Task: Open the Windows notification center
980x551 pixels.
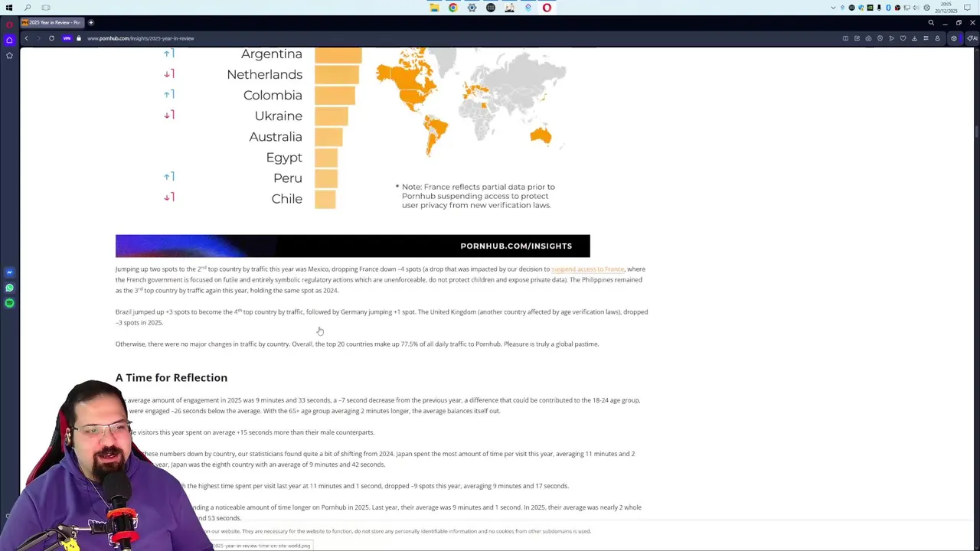Action: pyautogui.click(x=967, y=8)
